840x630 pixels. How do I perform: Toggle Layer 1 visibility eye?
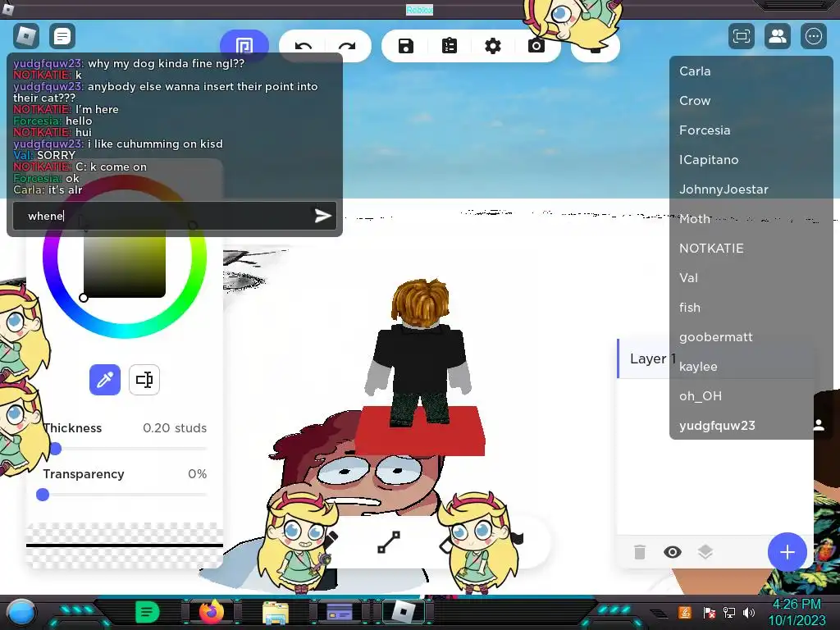pyautogui.click(x=673, y=552)
